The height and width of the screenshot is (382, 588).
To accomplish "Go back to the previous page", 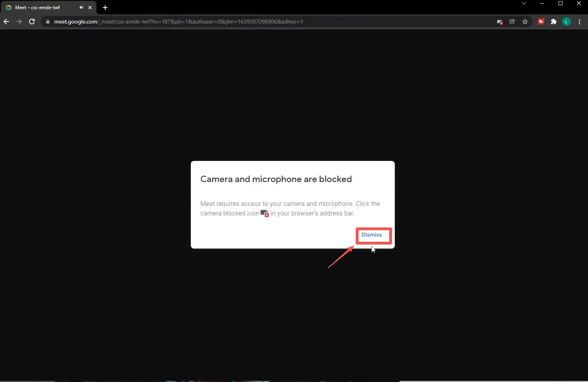I will (6, 22).
